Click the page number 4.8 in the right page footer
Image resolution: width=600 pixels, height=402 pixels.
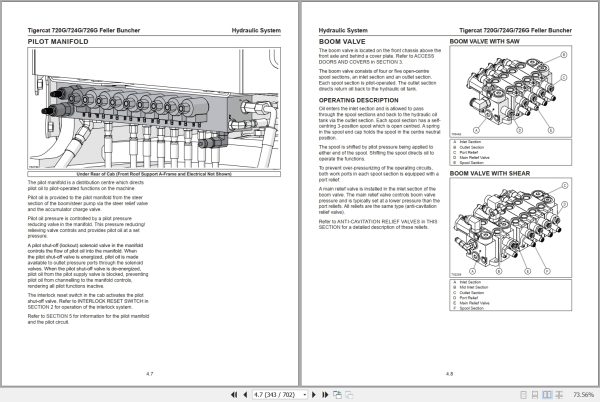point(449,374)
